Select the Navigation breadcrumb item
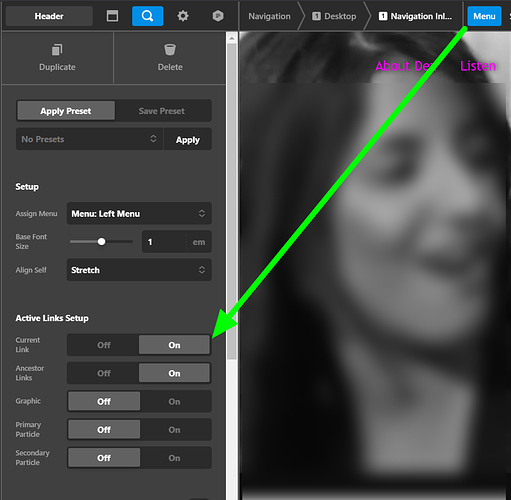The width and height of the screenshot is (511, 500). [x=269, y=16]
